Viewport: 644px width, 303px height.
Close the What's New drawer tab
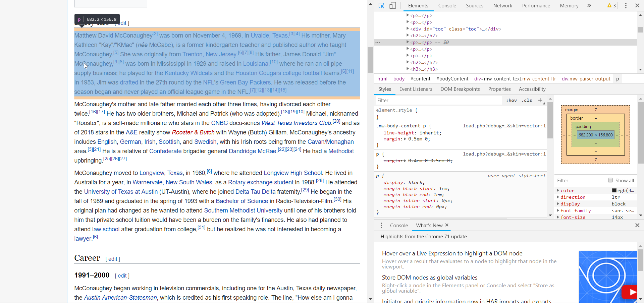(447, 225)
